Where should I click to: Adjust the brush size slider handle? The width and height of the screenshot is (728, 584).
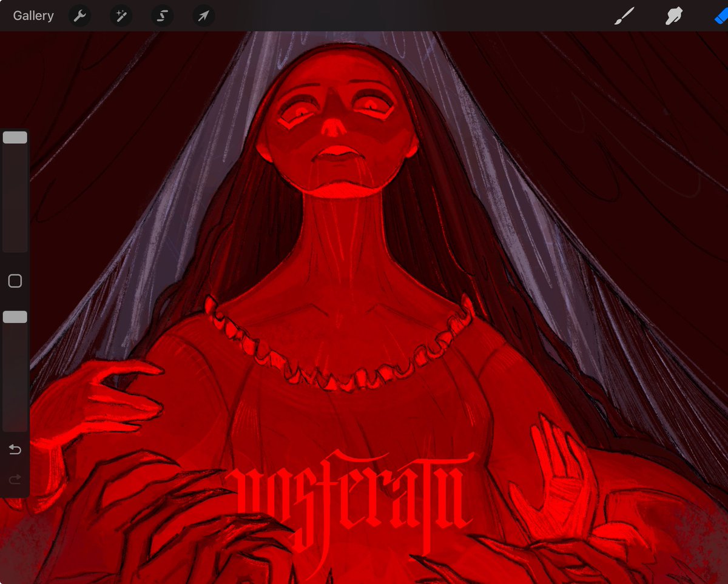click(15, 138)
